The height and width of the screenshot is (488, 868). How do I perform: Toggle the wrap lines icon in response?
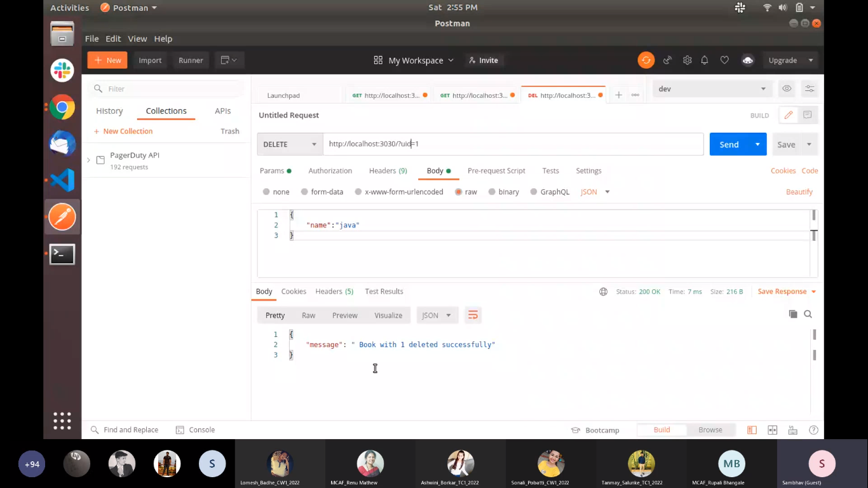pyautogui.click(x=472, y=315)
